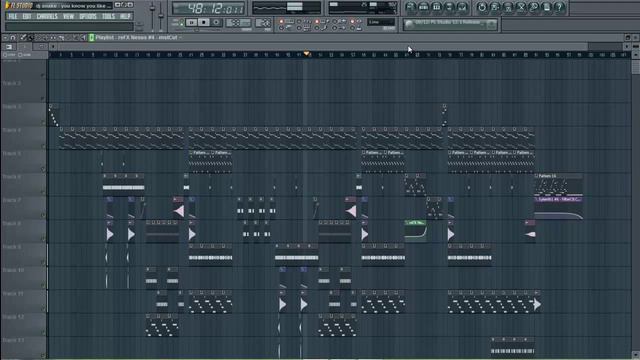Open the Line snap selector
This screenshot has height=360, width=640.
(x=381, y=22)
